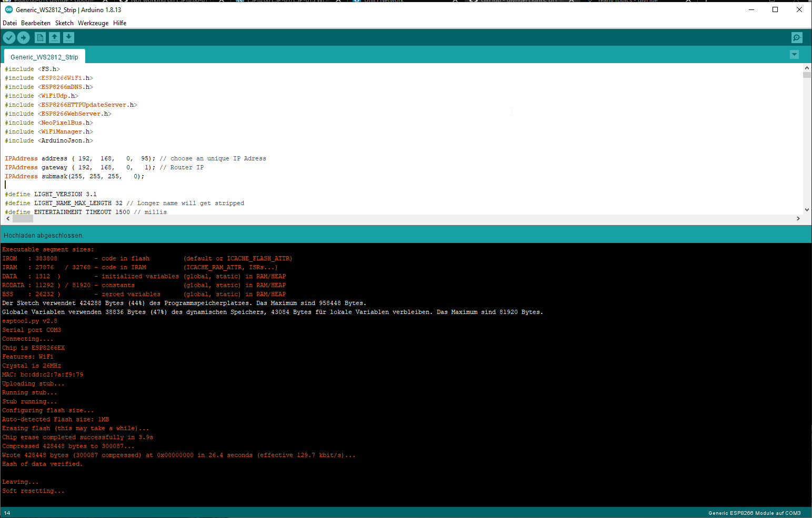
Task: Click NeoPixelBus.h include line
Action: 49,123
